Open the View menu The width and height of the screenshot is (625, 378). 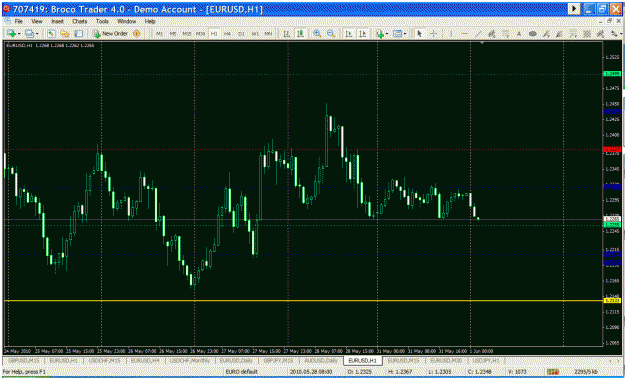tap(37, 21)
